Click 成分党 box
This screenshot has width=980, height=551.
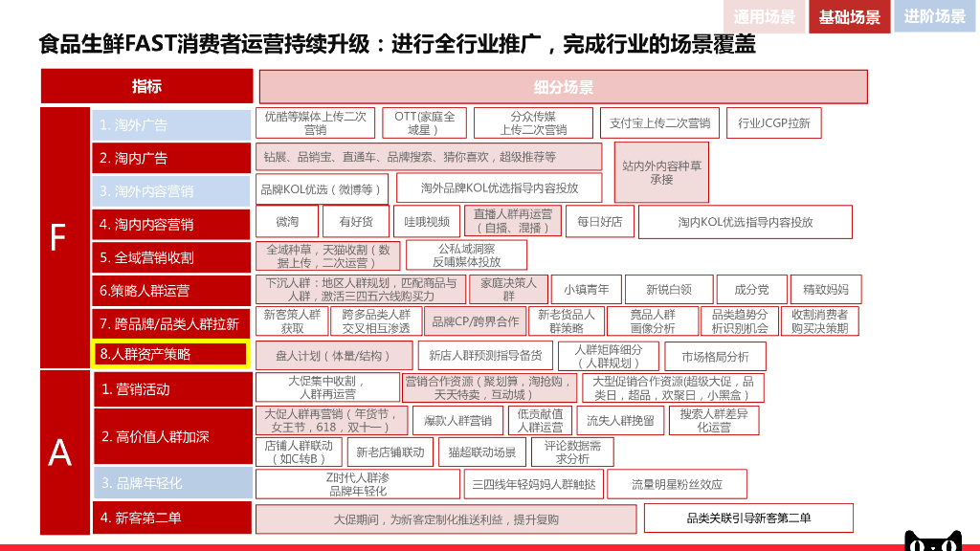click(x=751, y=289)
